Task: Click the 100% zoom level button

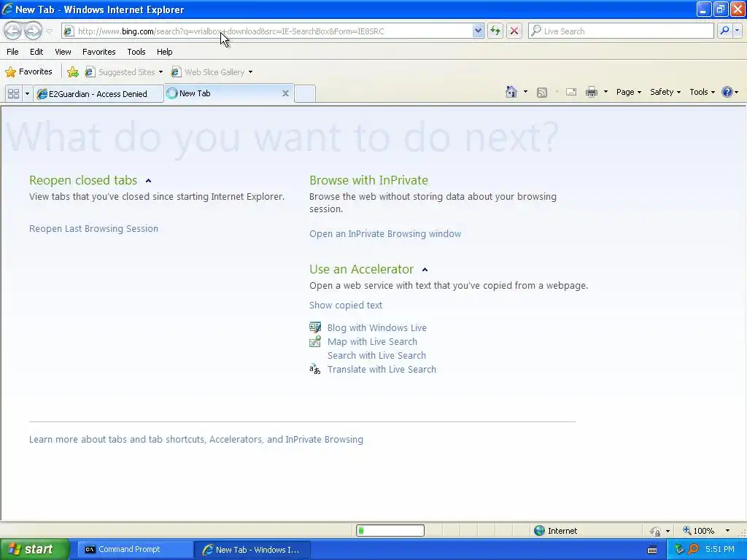Action: coord(698,531)
